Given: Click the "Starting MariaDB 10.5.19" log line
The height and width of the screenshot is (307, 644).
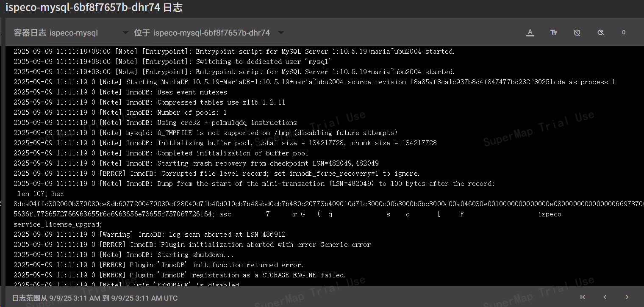Looking at the screenshot, I should pos(314,82).
